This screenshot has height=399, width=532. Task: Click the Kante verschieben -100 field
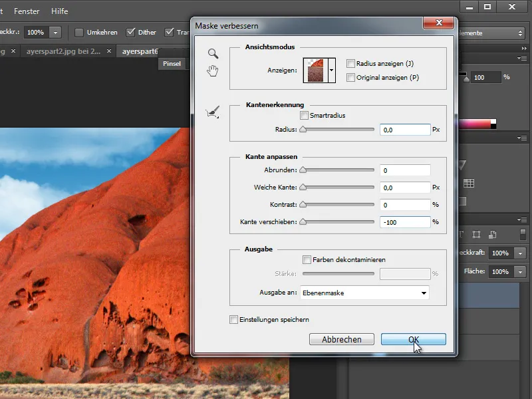[x=405, y=222]
